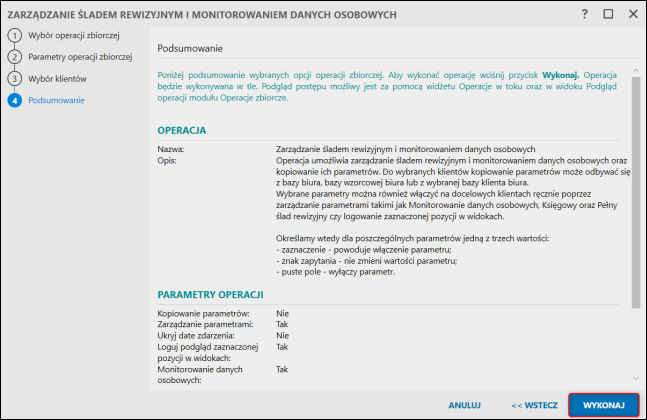Click the Nazwa: label
647x420 pixels.
click(170, 149)
